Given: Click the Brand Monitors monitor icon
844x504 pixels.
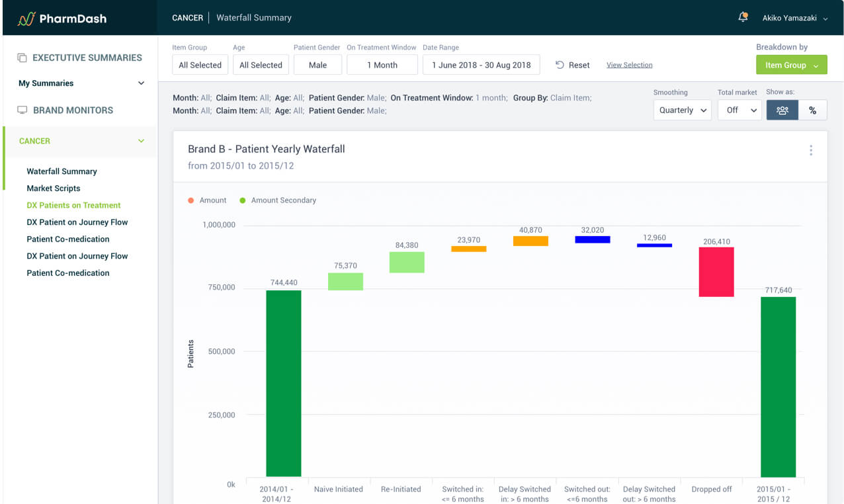Looking at the screenshot, I should [x=22, y=110].
